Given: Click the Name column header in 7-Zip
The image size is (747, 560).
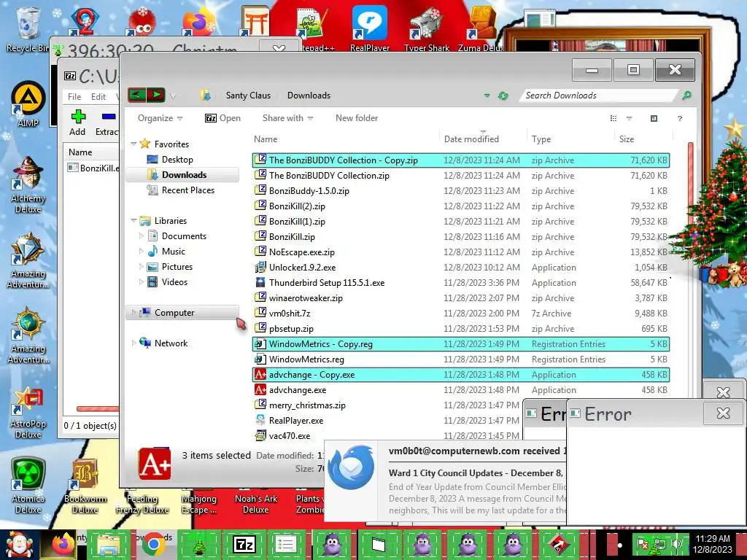Looking at the screenshot, I should pyautogui.click(x=80, y=152).
